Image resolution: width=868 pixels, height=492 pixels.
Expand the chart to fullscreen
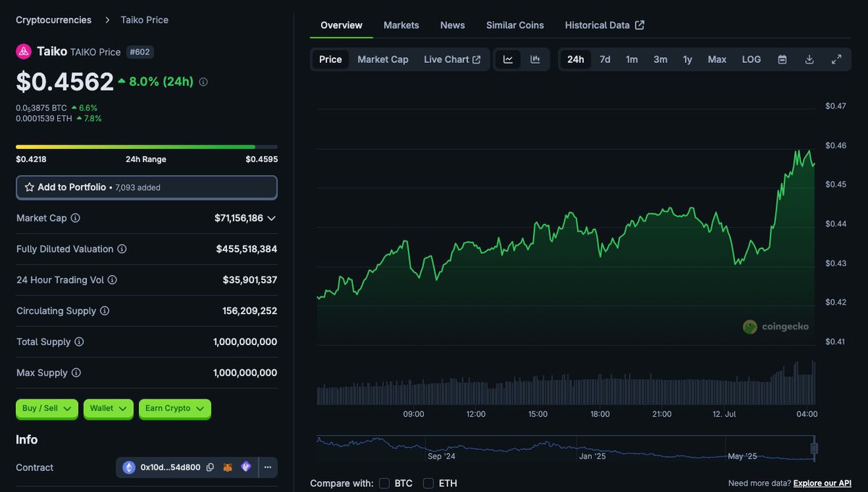click(836, 59)
